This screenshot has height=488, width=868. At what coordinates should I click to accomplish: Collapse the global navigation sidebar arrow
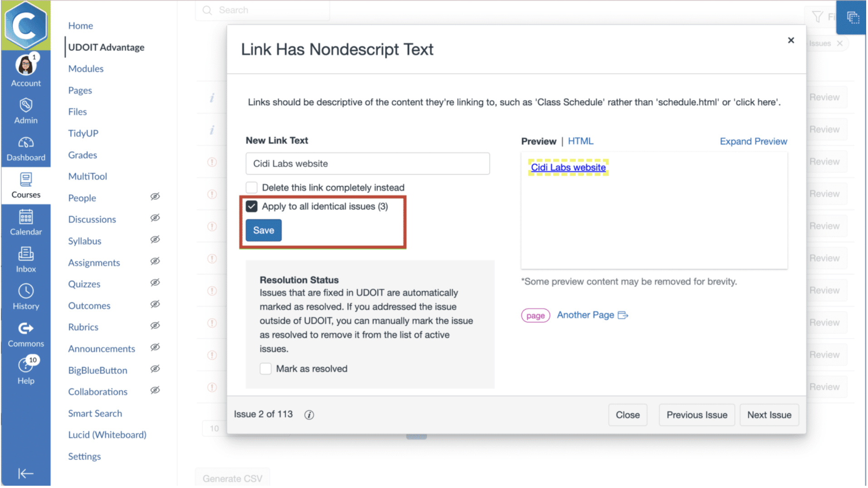coord(26,474)
